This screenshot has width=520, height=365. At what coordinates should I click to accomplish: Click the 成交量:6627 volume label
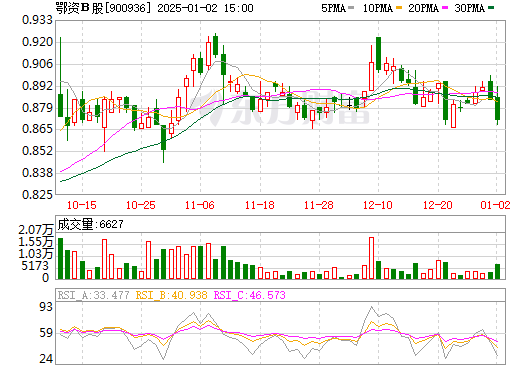point(90,224)
